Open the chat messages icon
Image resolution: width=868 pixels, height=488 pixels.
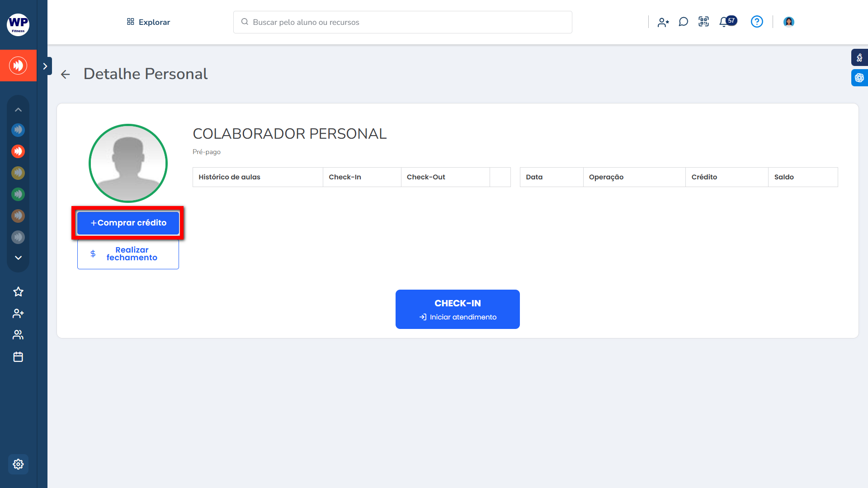[683, 22]
